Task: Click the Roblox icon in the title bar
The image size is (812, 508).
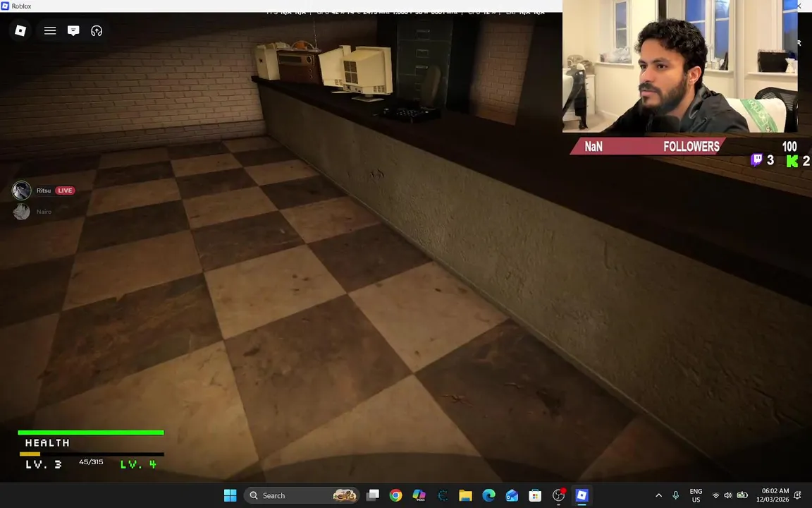Action: click(x=5, y=6)
